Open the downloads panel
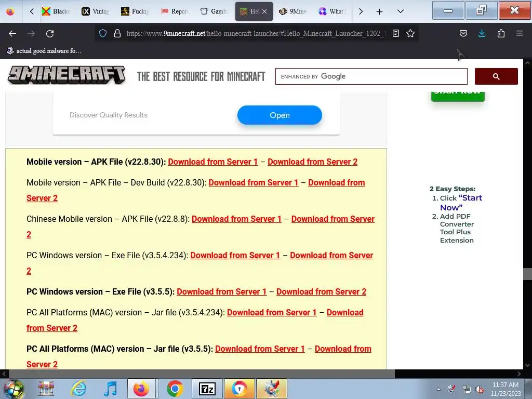The image size is (532, 399). point(482,33)
